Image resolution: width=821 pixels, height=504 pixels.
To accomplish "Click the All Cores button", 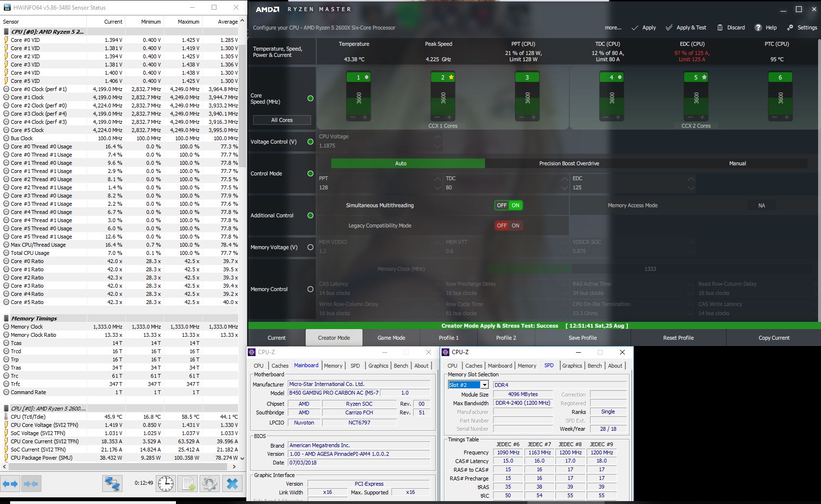I will (x=282, y=120).
